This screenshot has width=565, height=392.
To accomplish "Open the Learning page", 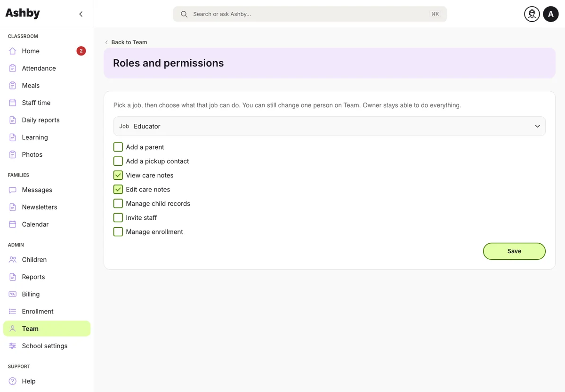I will [47, 137].
